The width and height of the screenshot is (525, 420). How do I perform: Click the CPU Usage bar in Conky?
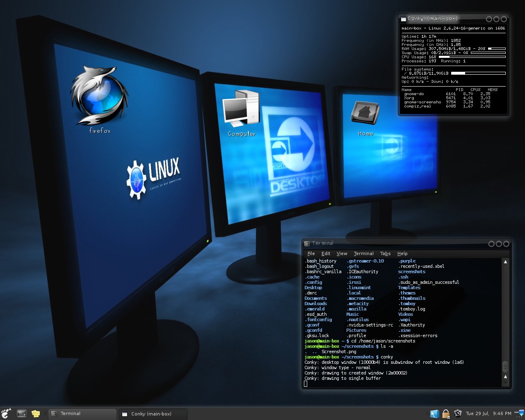click(x=472, y=57)
